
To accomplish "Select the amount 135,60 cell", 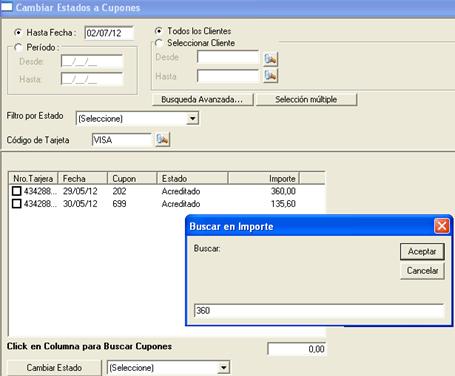I will click(x=283, y=203).
